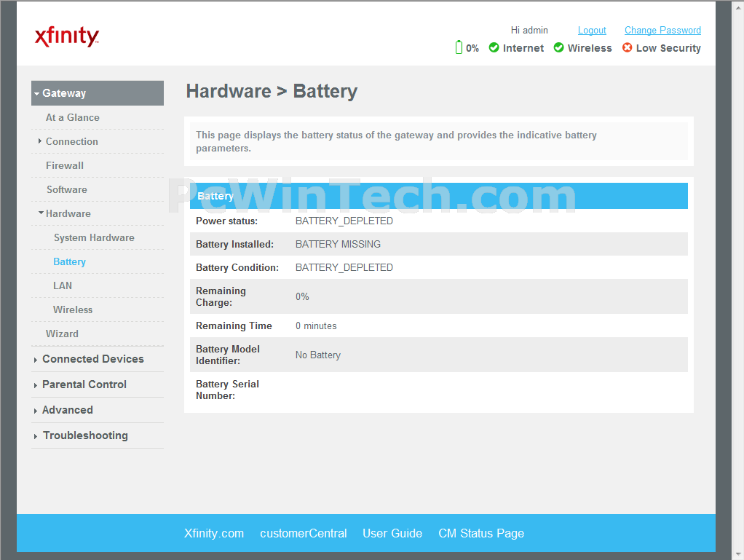Open the customerCentral footer link
This screenshot has width=744, height=560.
click(x=303, y=534)
